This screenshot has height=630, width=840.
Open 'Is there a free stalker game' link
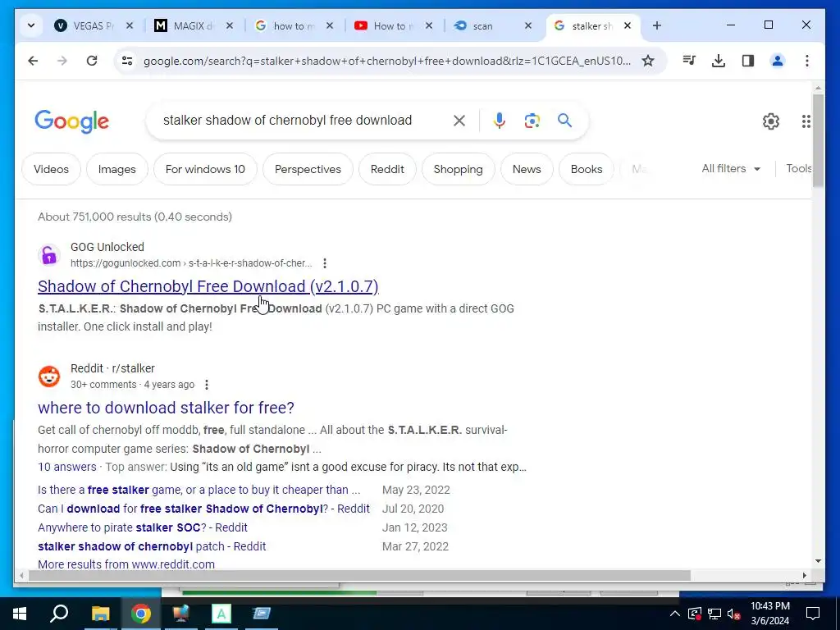click(x=199, y=491)
